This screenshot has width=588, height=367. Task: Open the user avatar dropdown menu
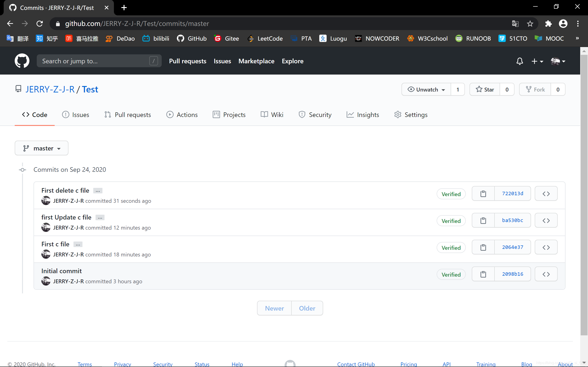[558, 61]
